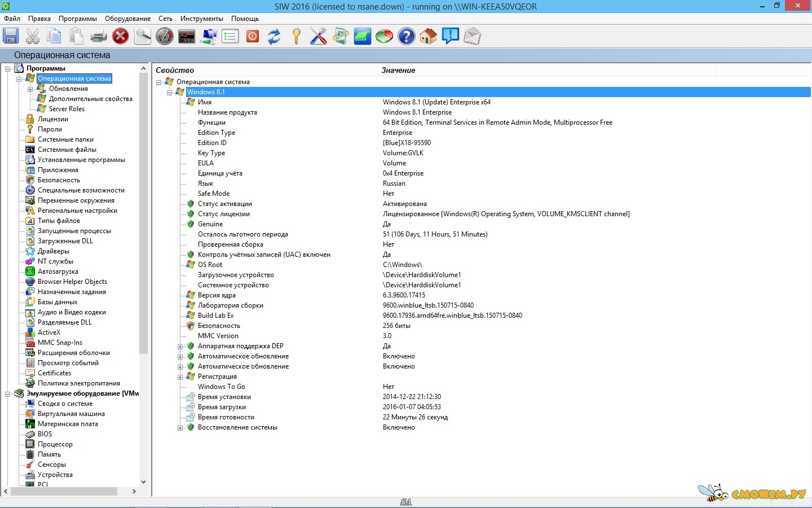Click the Статус активации property row
Screen dimensions: 812x508
[482, 204]
